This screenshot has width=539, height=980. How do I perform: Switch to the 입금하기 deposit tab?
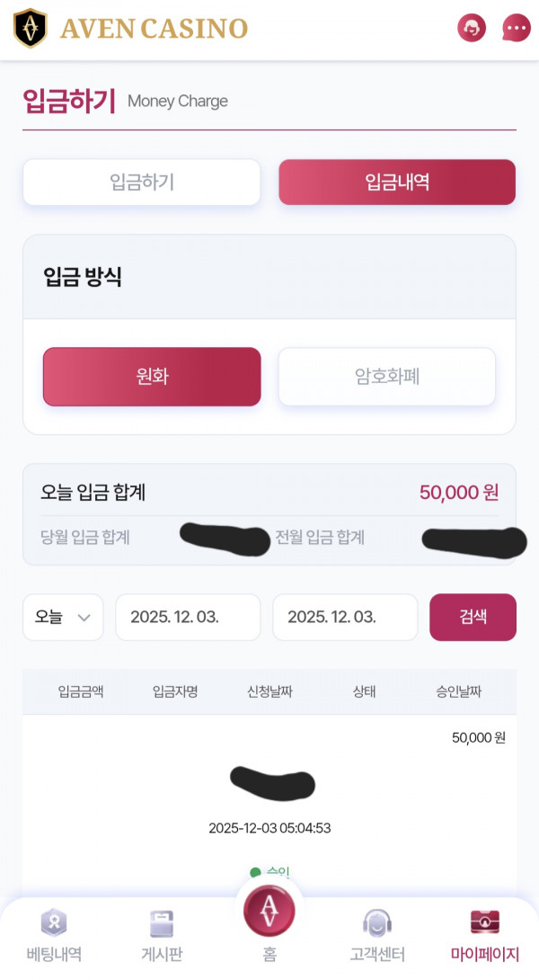(x=141, y=182)
